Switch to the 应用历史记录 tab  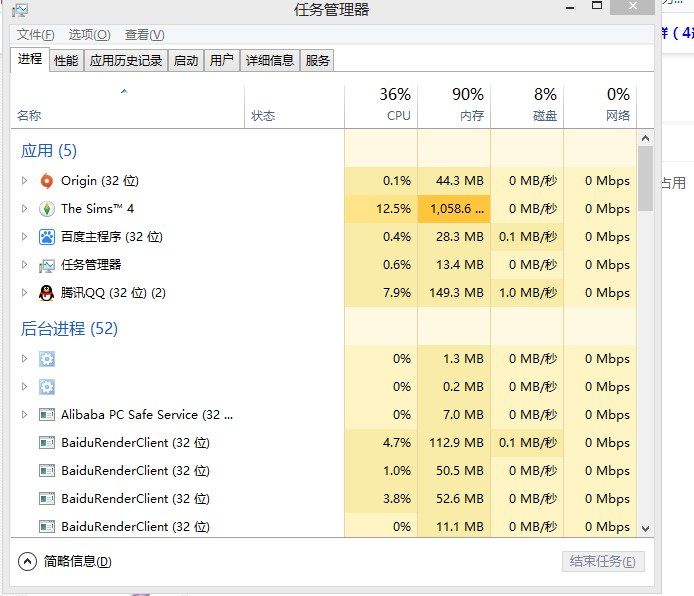(126, 60)
